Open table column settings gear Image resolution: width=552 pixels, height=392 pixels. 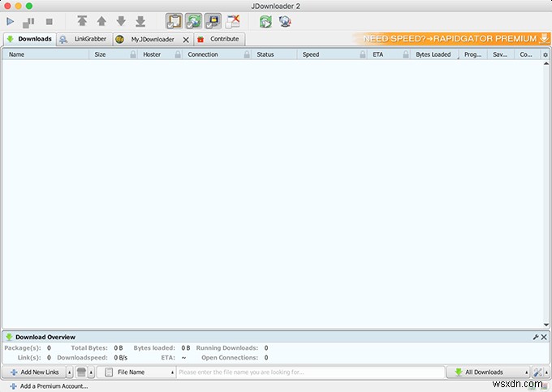(x=546, y=55)
